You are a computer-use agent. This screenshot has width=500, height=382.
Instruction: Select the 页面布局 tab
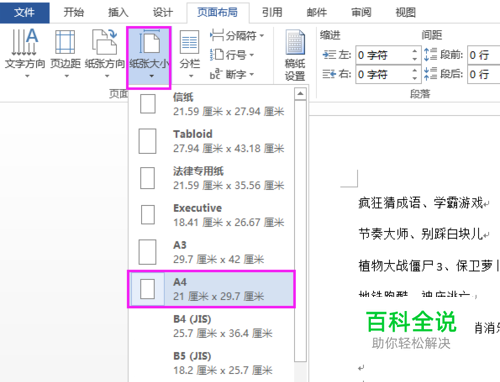(218, 12)
